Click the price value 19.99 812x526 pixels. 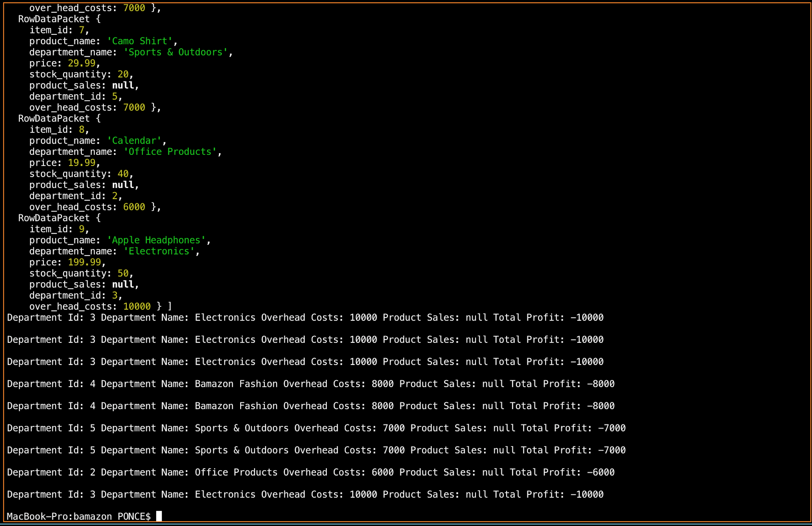click(82, 163)
